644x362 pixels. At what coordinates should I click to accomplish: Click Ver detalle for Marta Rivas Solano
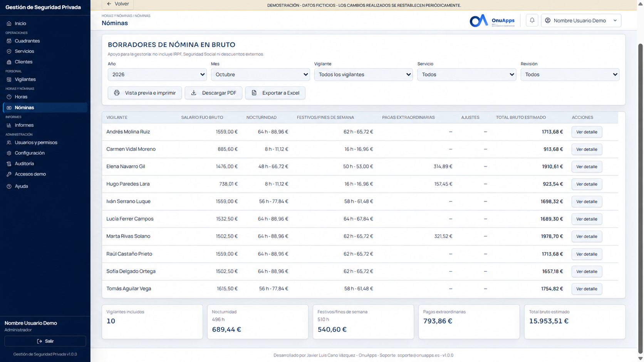click(587, 236)
